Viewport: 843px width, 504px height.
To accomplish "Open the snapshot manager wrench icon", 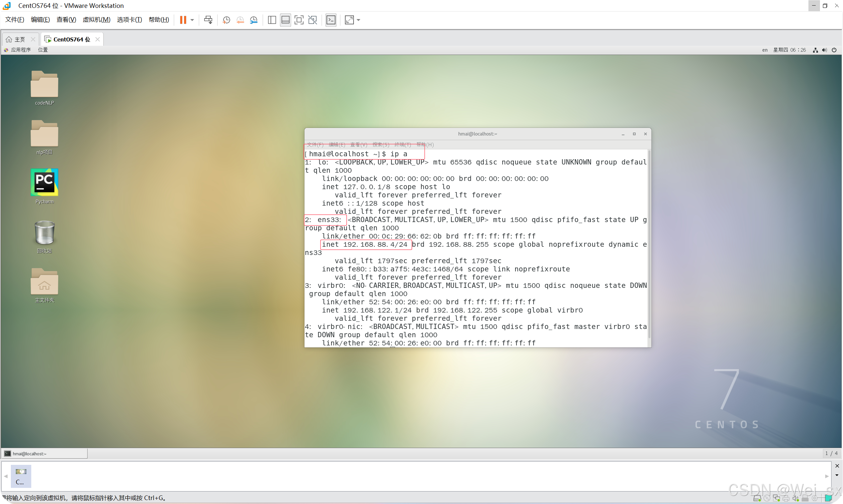I will [x=253, y=20].
